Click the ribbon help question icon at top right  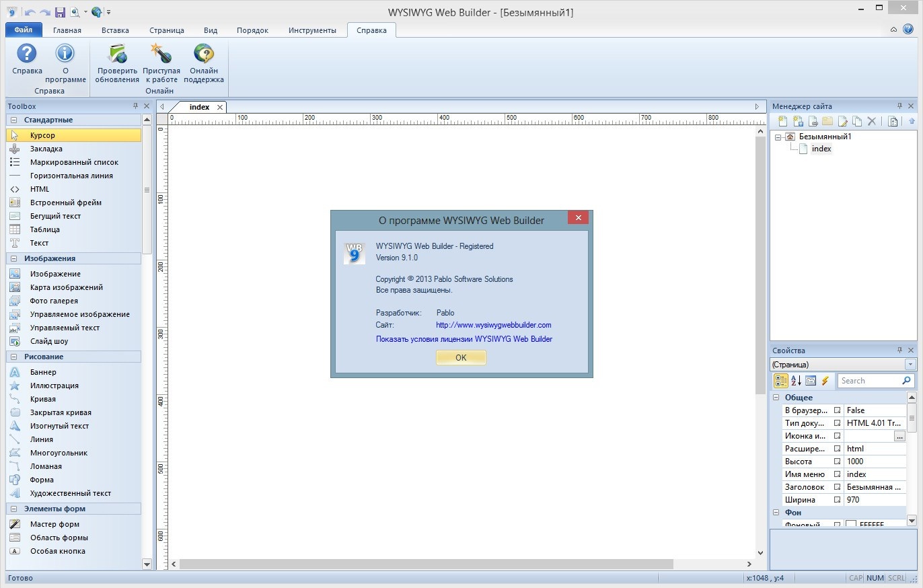click(x=908, y=30)
